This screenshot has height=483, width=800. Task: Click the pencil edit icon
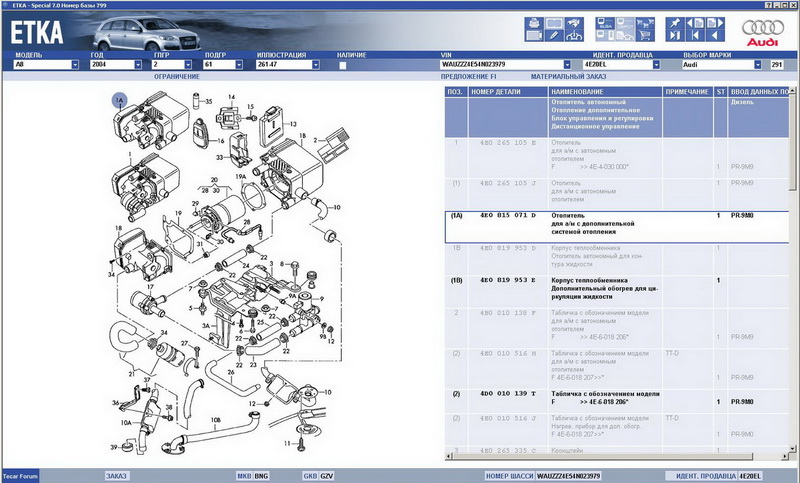(x=554, y=35)
